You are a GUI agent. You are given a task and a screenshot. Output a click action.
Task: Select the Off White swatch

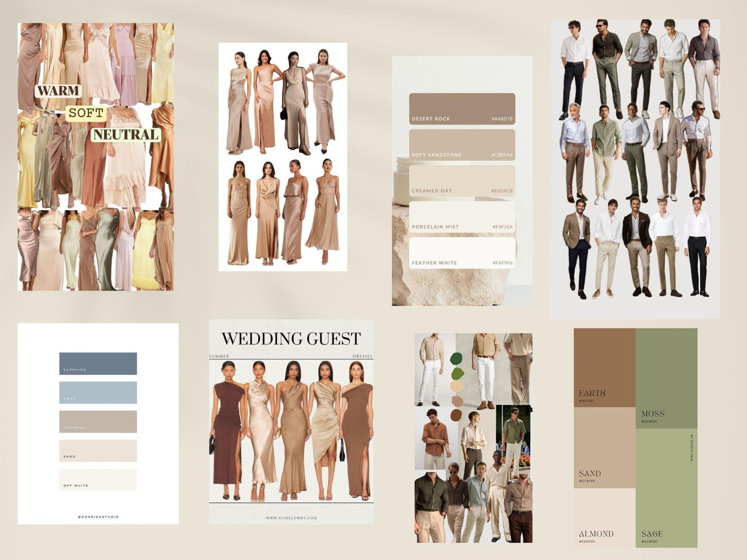(98, 479)
